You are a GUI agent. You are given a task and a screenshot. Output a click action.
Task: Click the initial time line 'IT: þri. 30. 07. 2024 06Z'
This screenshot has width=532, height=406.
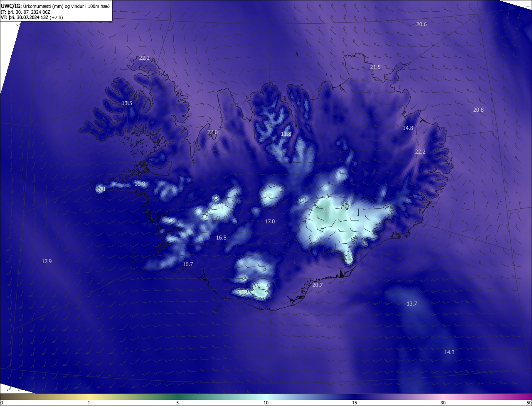pos(25,12)
